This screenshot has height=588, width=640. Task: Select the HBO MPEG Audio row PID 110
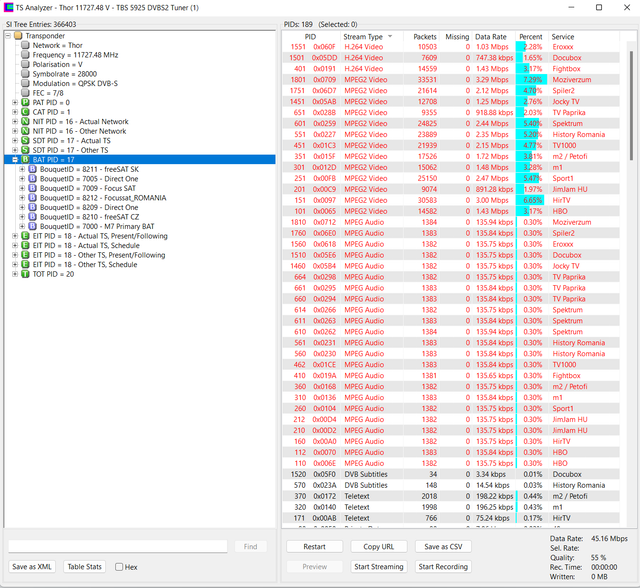pyautogui.click(x=451, y=463)
